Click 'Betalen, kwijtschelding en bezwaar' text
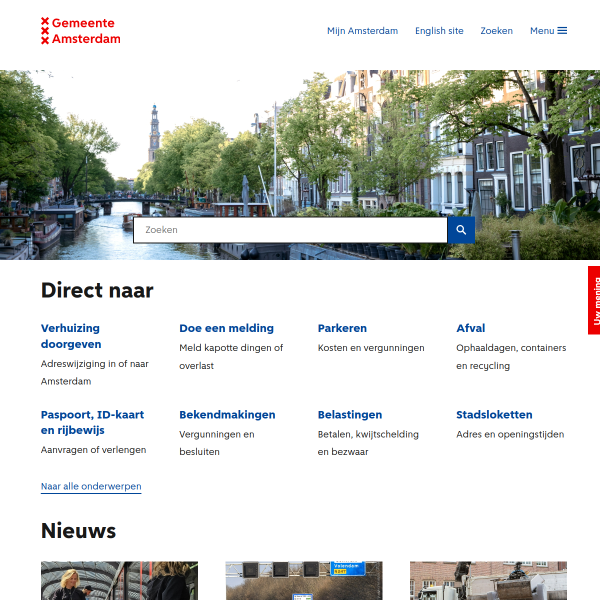 click(x=368, y=443)
